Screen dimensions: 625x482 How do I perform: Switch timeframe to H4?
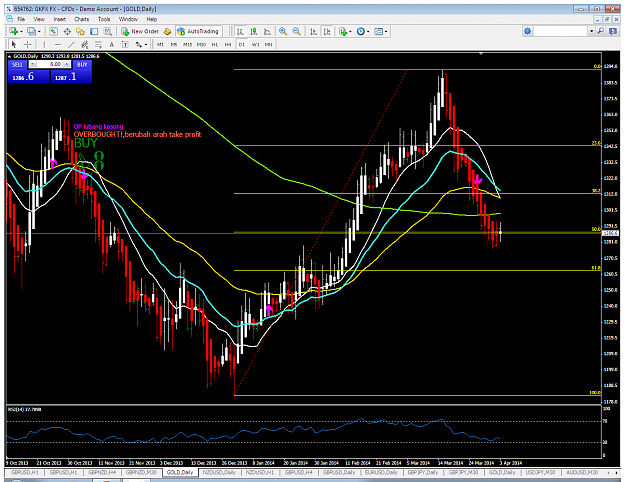(228, 45)
